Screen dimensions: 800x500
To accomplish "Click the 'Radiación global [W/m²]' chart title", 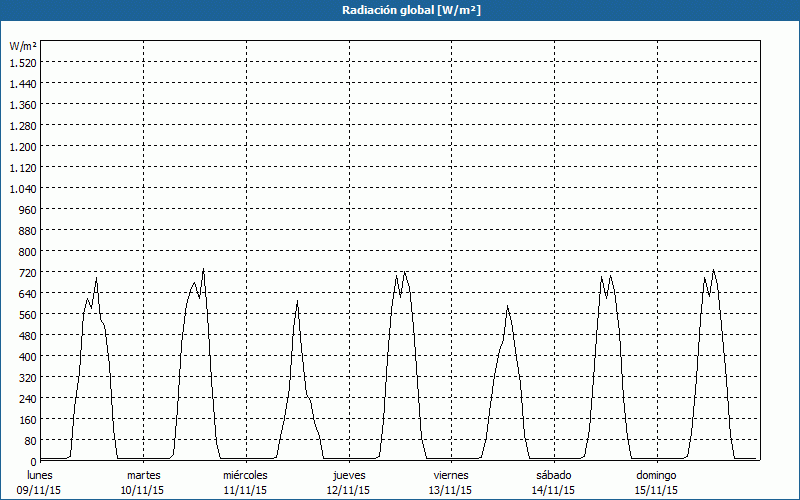I will tap(400, 10).
